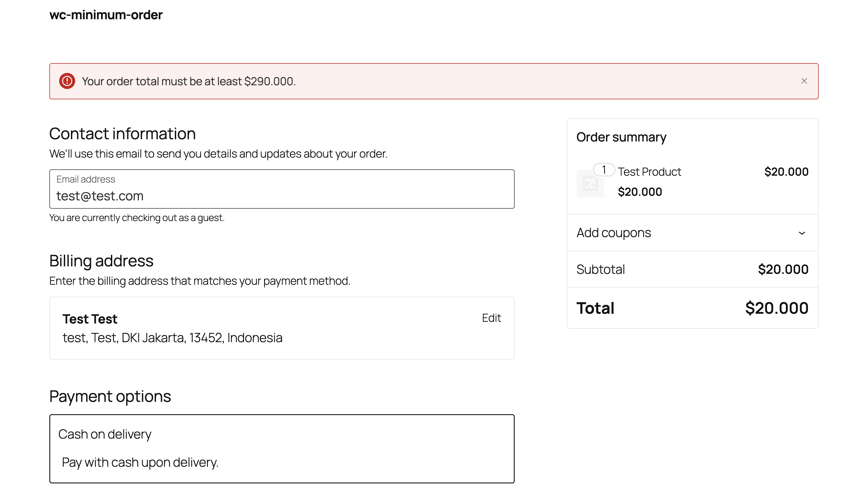This screenshot has width=868, height=492.
Task: Open the wc-minimum-order site title link
Action: (x=106, y=15)
